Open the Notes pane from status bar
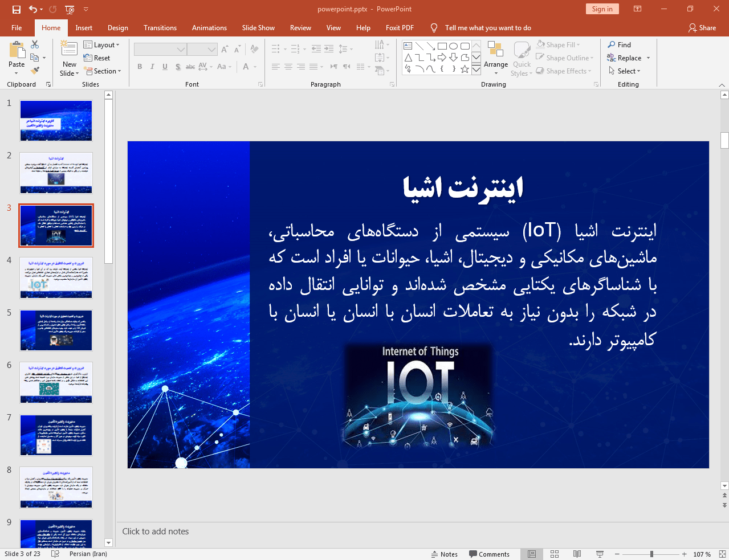729x560 pixels. tap(444, 554)
